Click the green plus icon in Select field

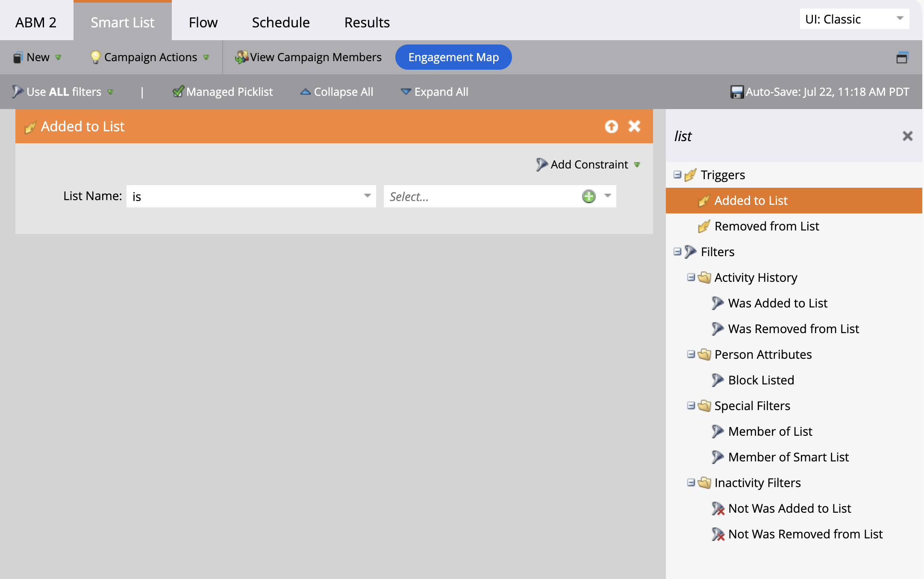[x=589, y=196]
